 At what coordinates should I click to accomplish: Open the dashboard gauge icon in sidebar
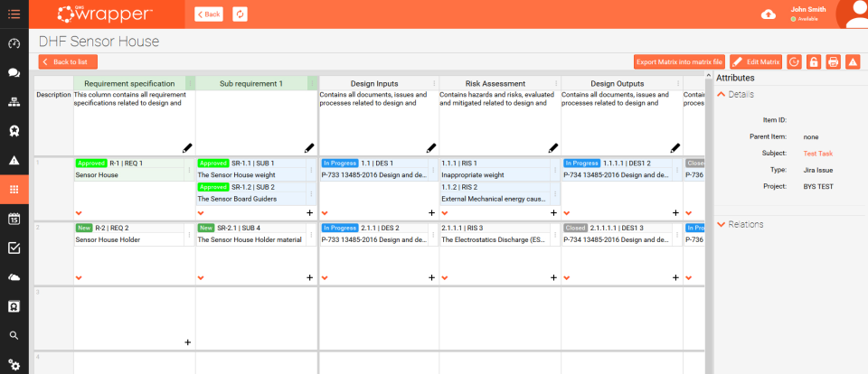pos(14,43)
